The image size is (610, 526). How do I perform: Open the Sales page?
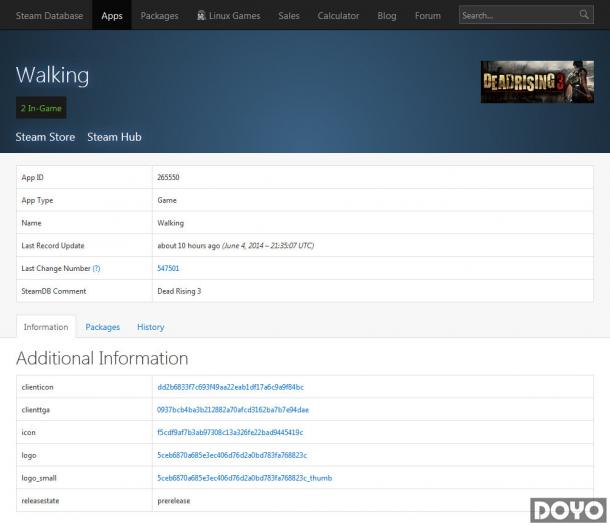tap(289, 16)
